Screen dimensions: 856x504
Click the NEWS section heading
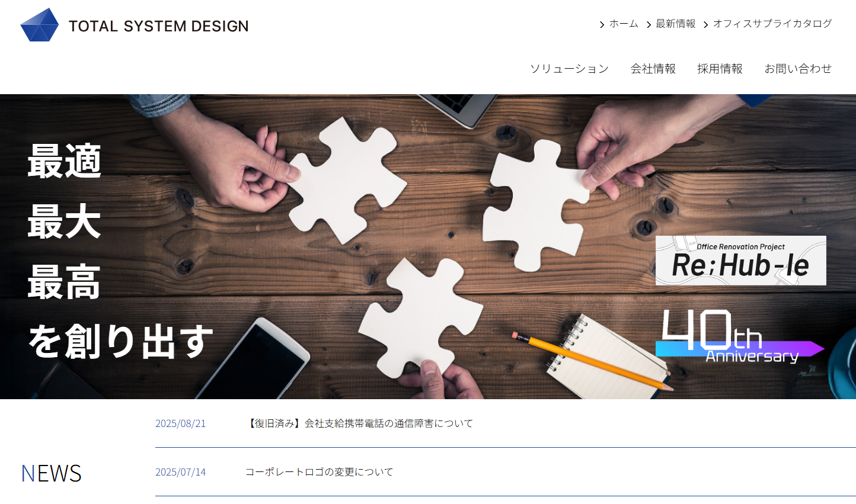(x=51, y=473)
